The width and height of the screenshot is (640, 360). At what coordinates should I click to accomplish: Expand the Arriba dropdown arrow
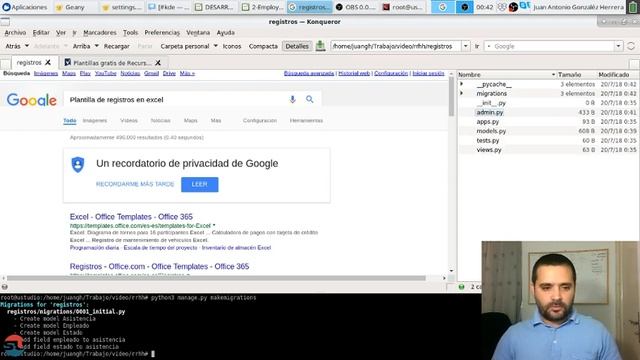[97, 46]
